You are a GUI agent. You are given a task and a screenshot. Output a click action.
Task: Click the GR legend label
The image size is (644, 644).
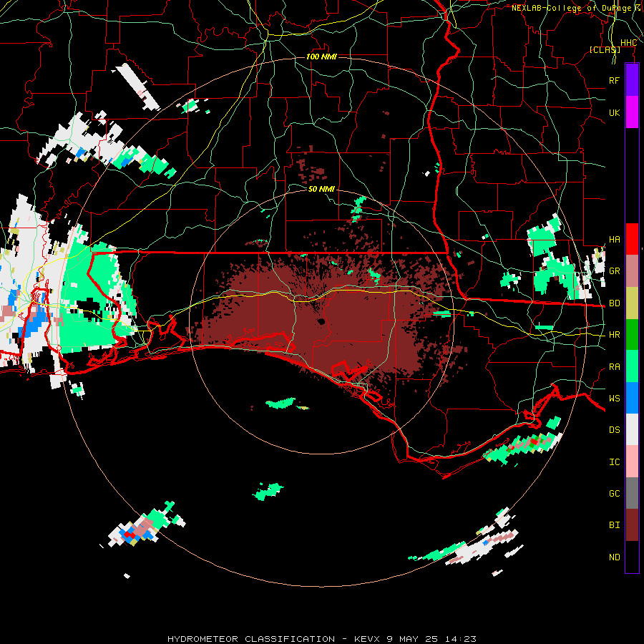614,271
